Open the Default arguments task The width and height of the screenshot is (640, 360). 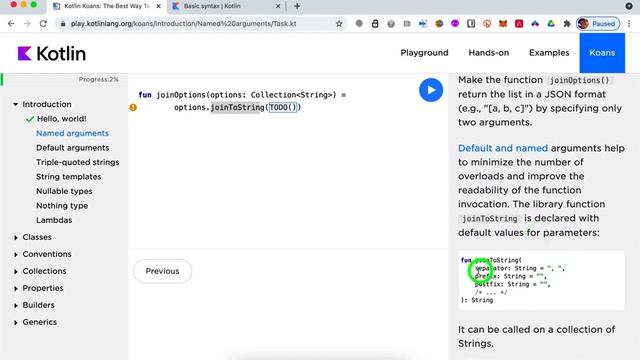click(x=72, y=148)
